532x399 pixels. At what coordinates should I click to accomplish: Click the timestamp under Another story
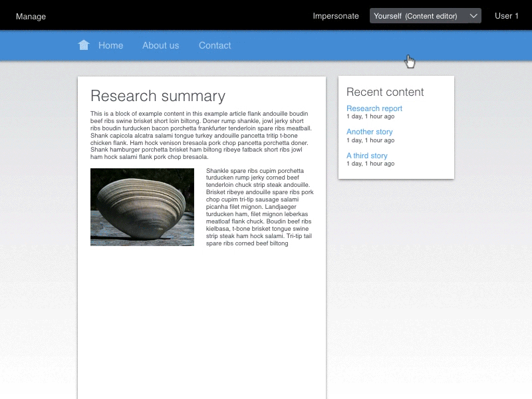coord(370,140)
